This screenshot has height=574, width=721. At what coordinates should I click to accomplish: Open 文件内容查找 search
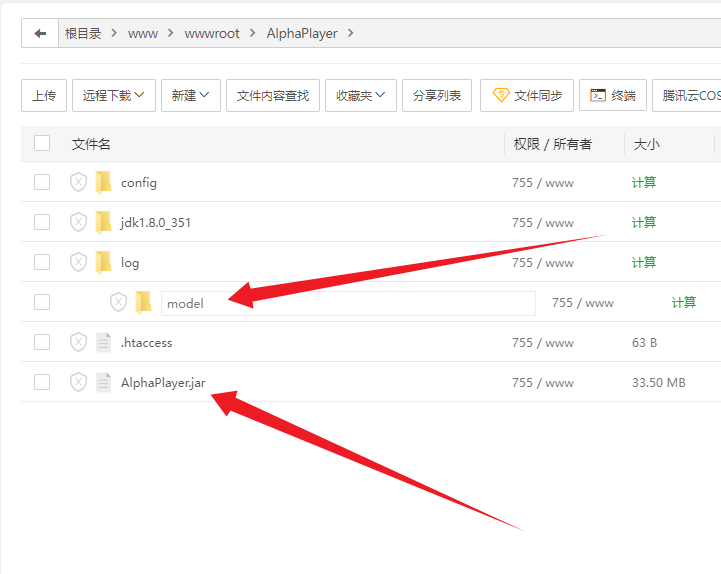[x=273, y=95]
